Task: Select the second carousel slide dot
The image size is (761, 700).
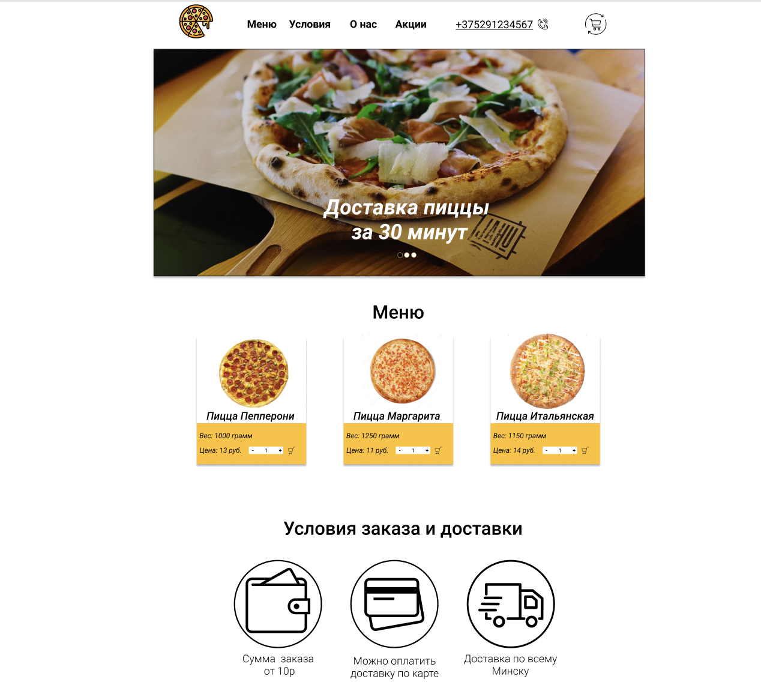Action: pos(407,255)
